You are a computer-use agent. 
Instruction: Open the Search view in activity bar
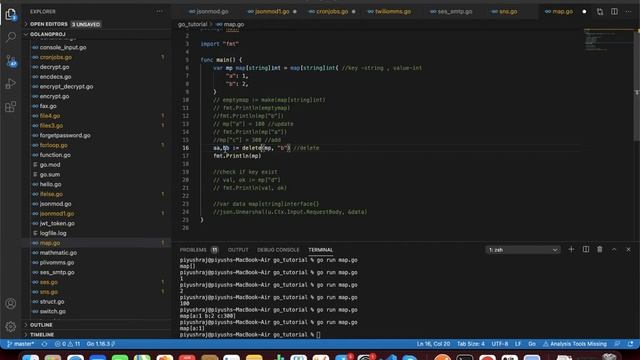tap(11, 37)
